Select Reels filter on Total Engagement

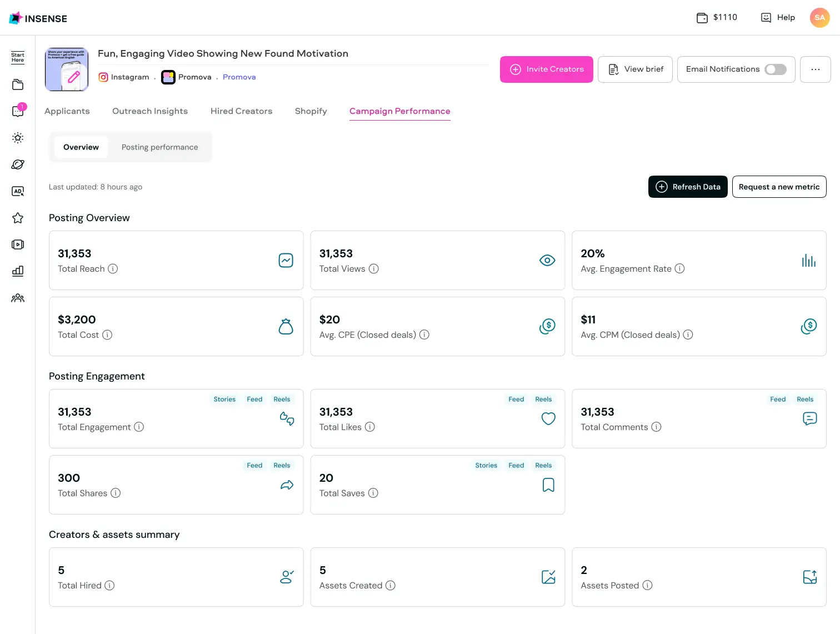tap(282, 400)
